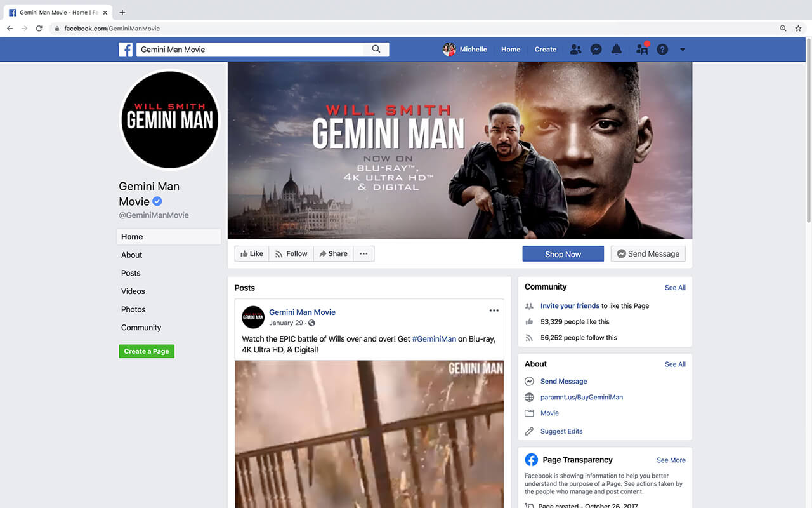Open Friend Requests icon in header
Viewport: 812px width, 508px height.
(575, 49)
